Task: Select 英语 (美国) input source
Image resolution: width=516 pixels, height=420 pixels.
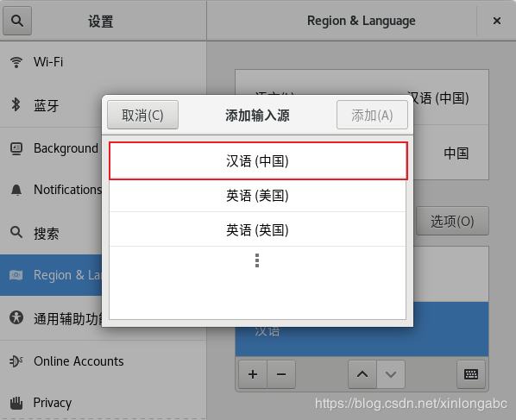Action: (257, 196)
